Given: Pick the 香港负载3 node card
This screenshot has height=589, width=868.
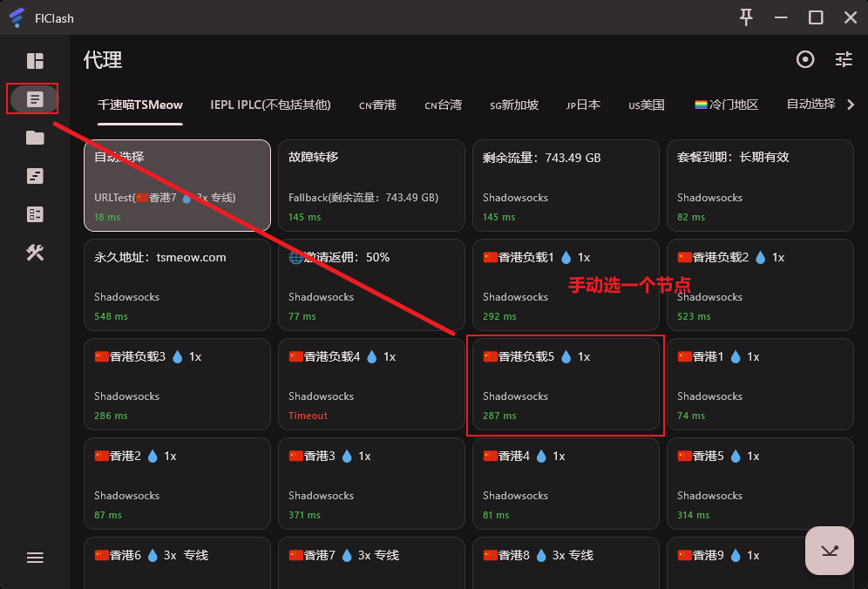Looking at the screenshot, I should pos(177,384).
